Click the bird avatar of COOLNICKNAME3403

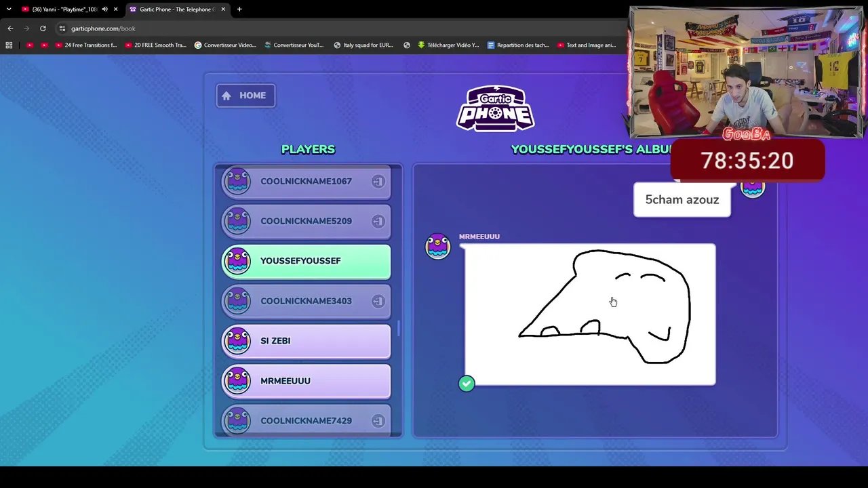pos(237,300)
